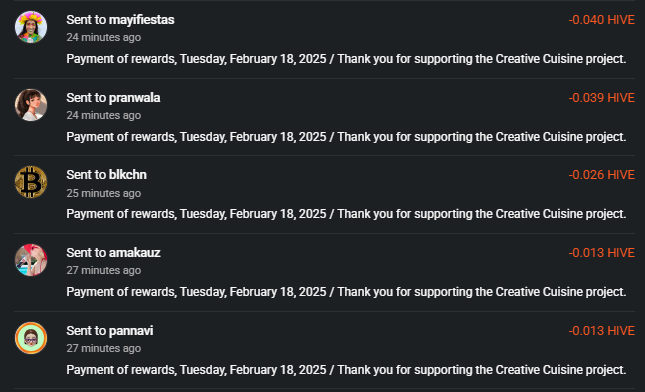
Task: Open the mayifiestas username link
Action: pos(142,20)
